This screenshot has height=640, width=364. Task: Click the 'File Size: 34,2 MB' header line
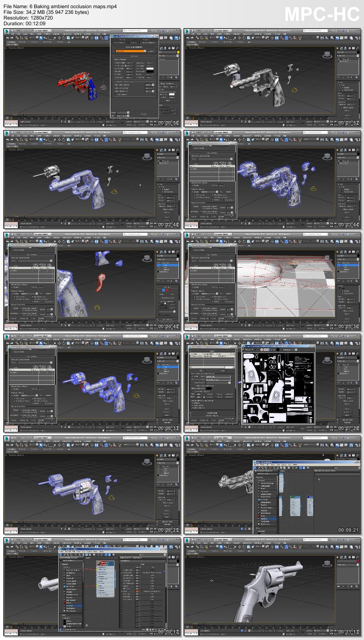point(46,12)
